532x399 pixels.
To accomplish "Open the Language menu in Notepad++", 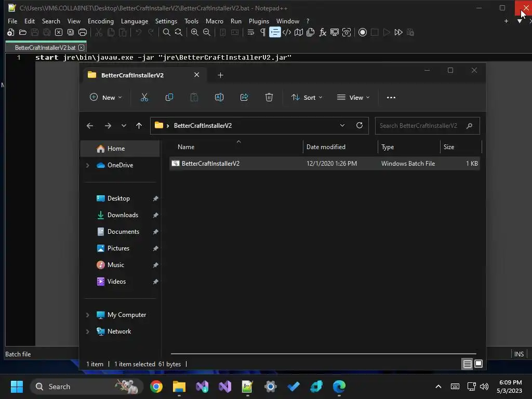I will pos(135,21).
